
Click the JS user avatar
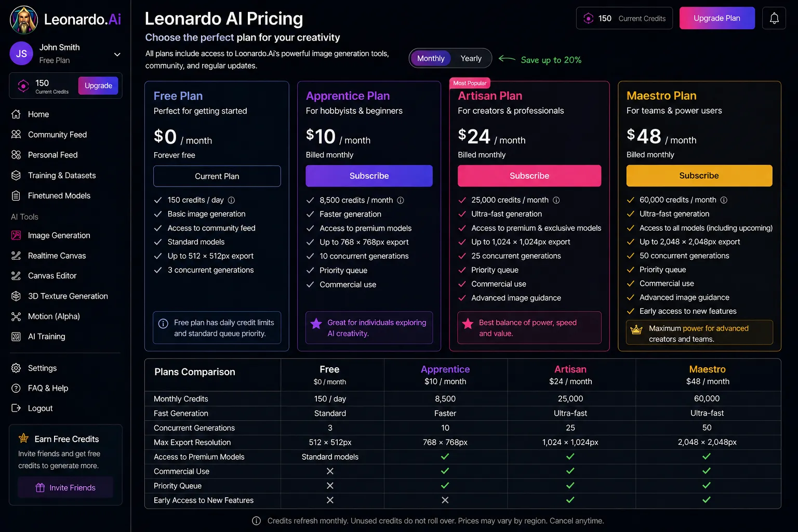pos(21,54)
